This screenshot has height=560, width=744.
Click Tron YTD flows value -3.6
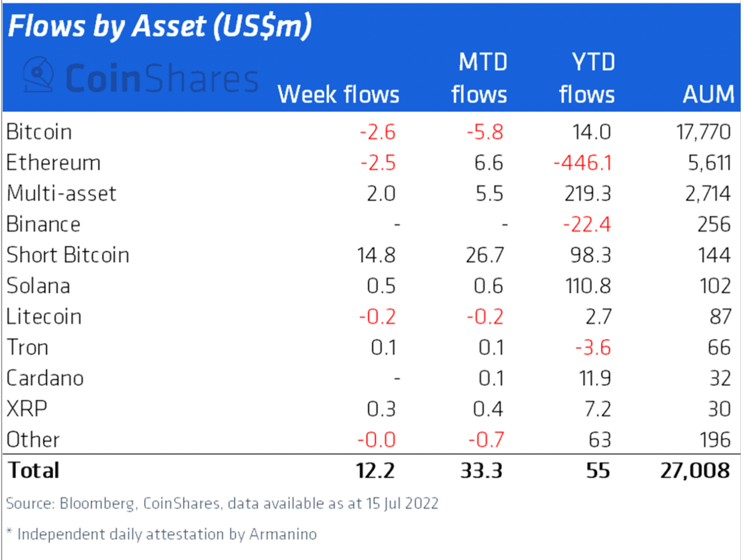tap(593, 348)
